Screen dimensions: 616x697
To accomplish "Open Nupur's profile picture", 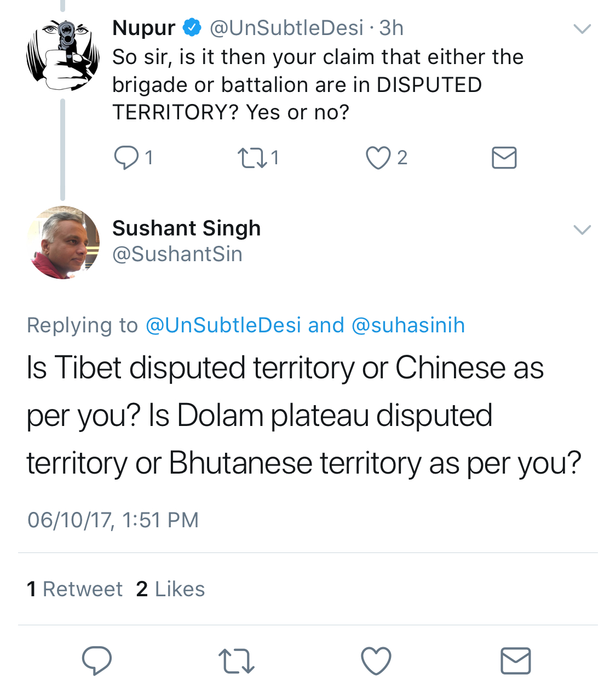I will 63,55.
